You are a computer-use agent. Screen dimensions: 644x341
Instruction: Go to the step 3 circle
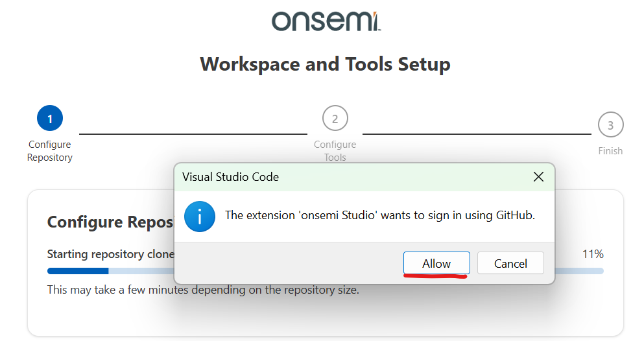[610, 125]
